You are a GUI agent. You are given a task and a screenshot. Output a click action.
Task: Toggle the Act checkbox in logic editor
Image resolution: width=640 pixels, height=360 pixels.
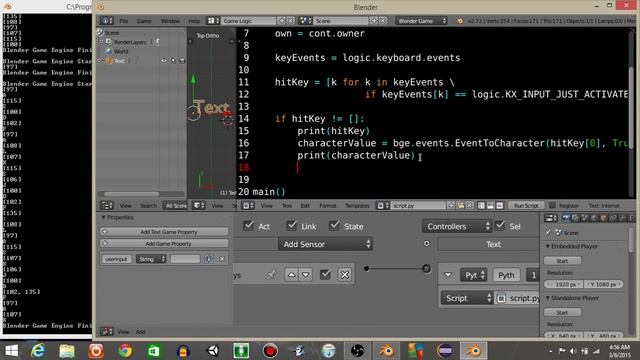pos(248,225)
